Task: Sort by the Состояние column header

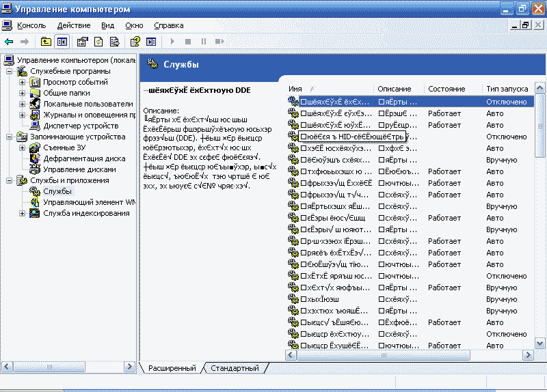Action: pyautogui.click(x=453, y=89)
